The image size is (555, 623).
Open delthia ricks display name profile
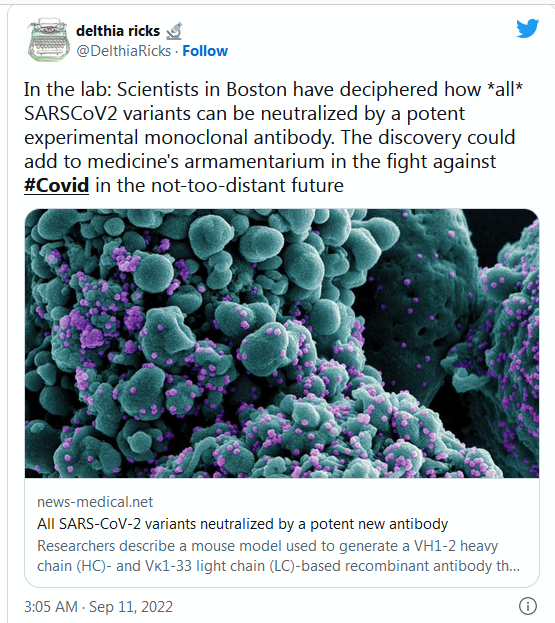[x=118, y=31]
